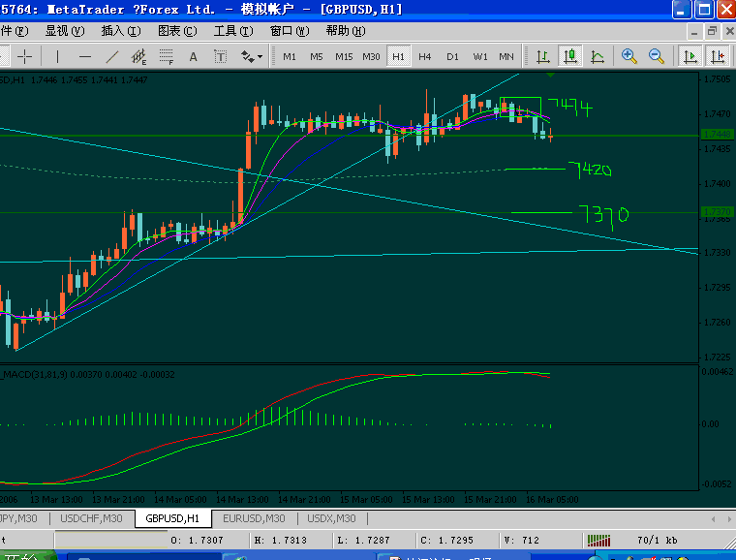Switch to the USDCHF,M30 chart tab
The width and height of the screenshot is (736, 560).
[91, 518]
